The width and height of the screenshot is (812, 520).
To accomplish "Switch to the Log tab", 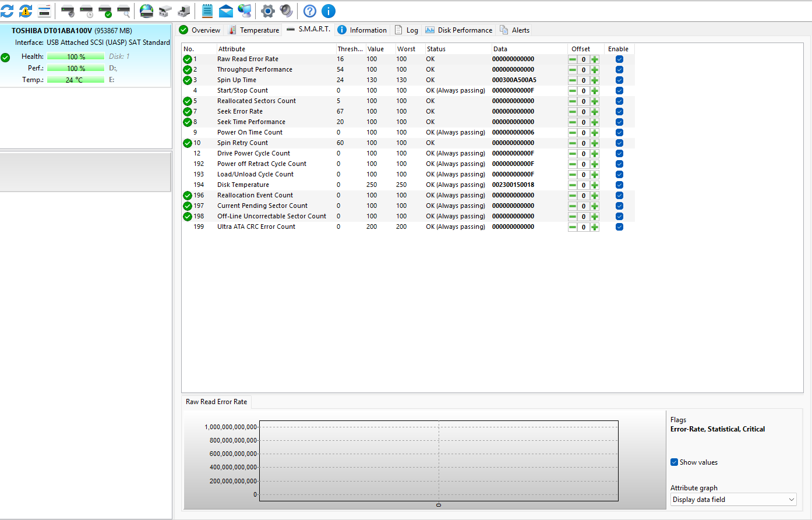I will click(407, 30).
